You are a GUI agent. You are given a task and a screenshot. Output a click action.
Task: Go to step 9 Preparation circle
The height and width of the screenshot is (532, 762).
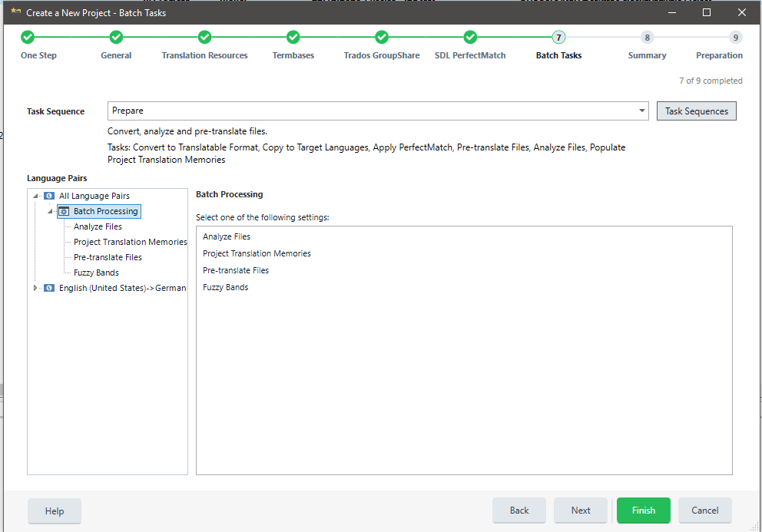[x=735, y=38]
